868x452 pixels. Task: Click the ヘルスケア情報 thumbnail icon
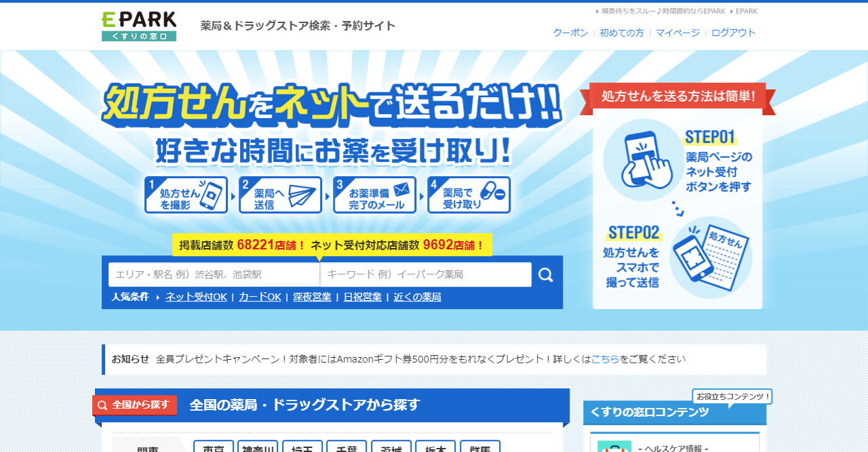[614, 446]
